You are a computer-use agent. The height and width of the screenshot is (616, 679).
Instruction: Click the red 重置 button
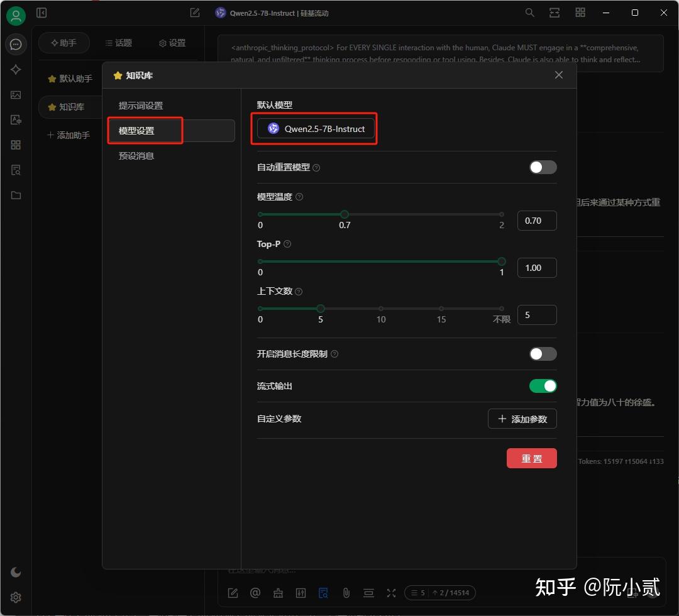click(x=532, y=458)
